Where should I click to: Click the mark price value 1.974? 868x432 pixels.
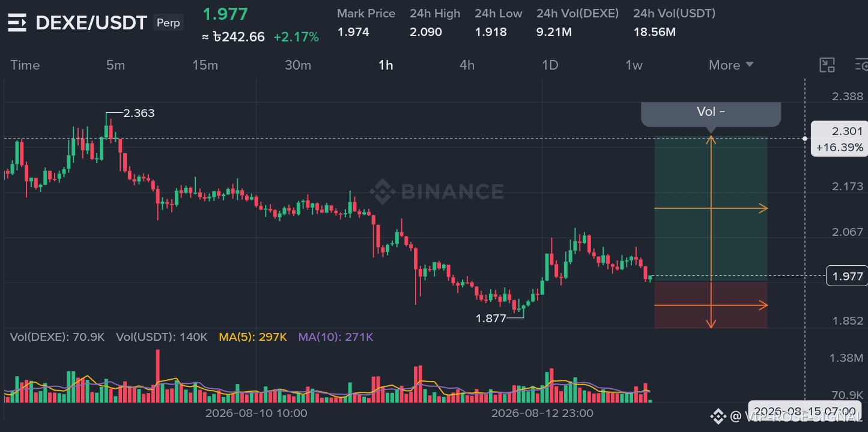click(x=353, y=32)
